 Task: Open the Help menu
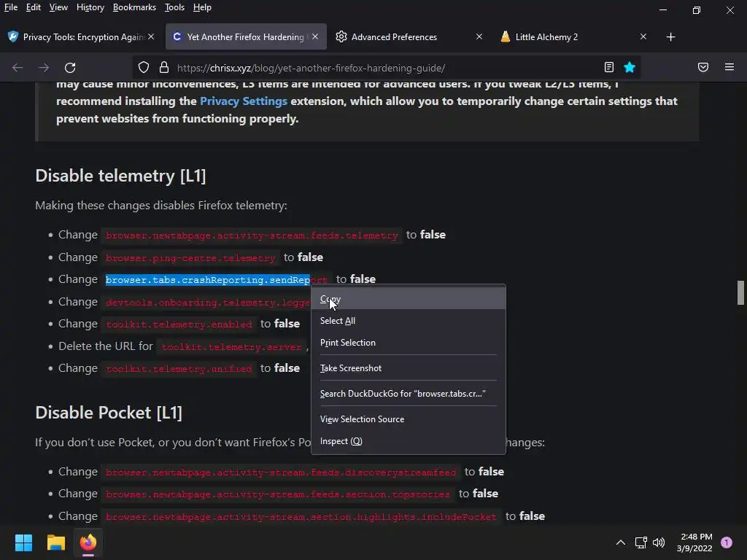(x=203, y=7)
